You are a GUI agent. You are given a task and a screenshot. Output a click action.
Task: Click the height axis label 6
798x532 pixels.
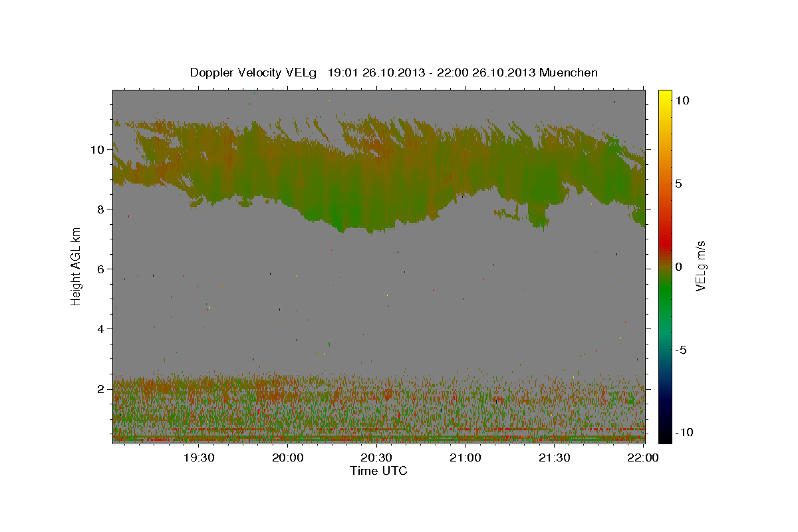[102, 269]
